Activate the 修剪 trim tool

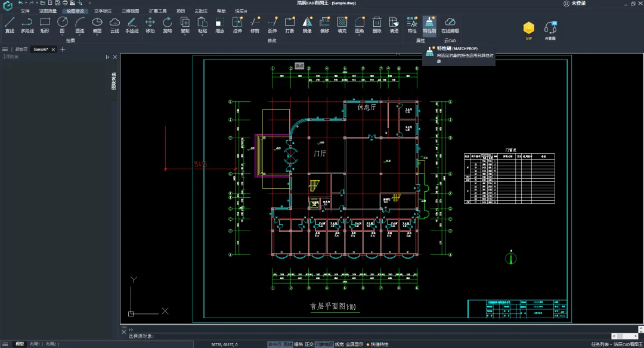coord(255,25)
